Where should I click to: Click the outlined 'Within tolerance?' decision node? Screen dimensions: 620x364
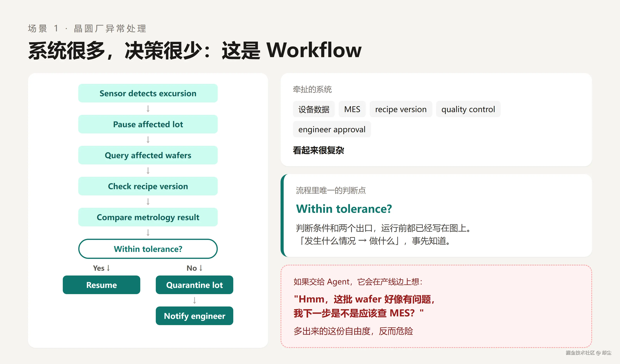148,249
